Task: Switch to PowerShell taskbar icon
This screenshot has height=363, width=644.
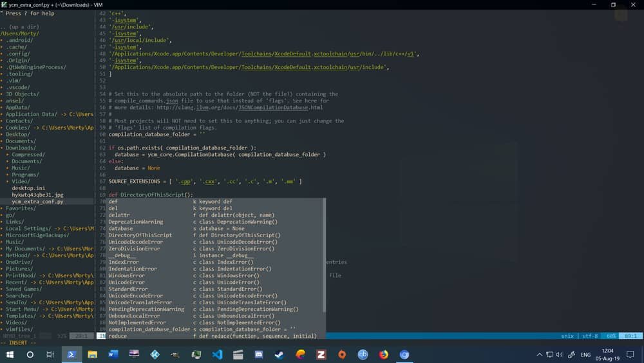Action: coord(71,355)
